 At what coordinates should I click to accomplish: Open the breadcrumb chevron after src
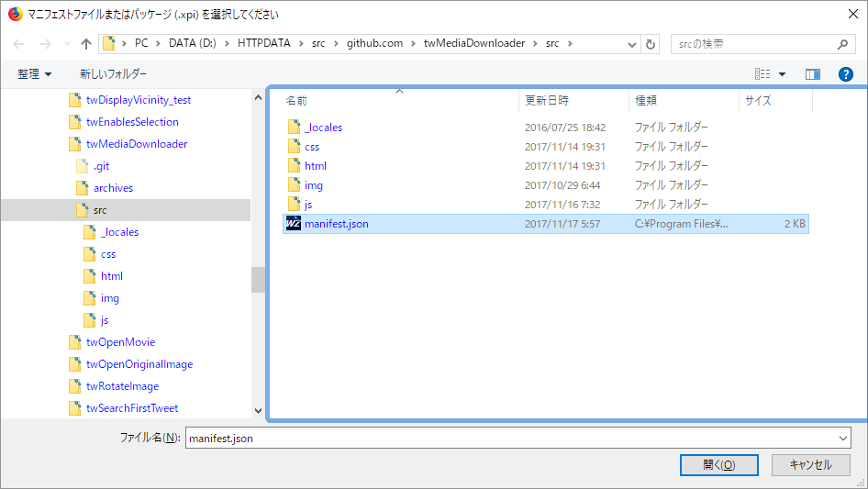[x=570, y=44]
